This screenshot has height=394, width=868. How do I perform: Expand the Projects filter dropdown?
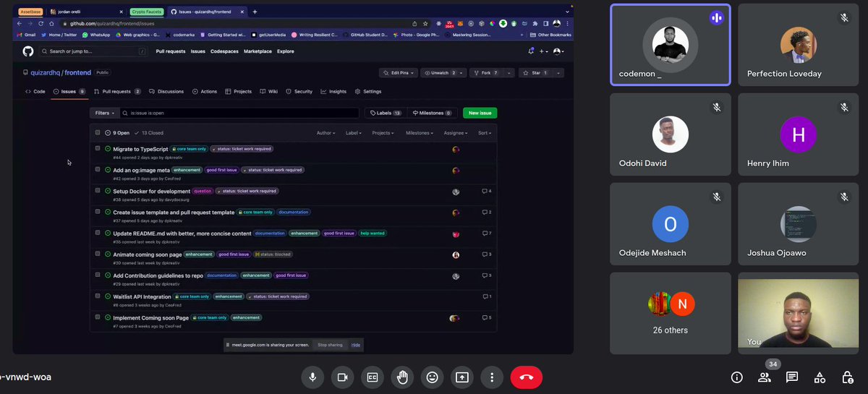tap(383, 133)
